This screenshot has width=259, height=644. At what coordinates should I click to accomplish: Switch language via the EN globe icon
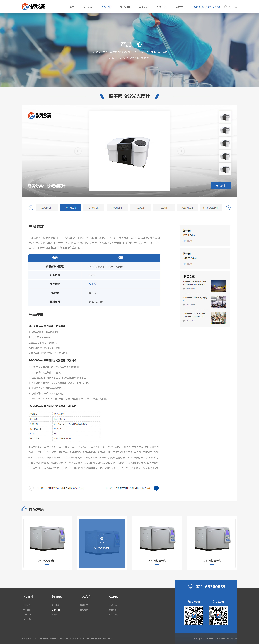227,7
